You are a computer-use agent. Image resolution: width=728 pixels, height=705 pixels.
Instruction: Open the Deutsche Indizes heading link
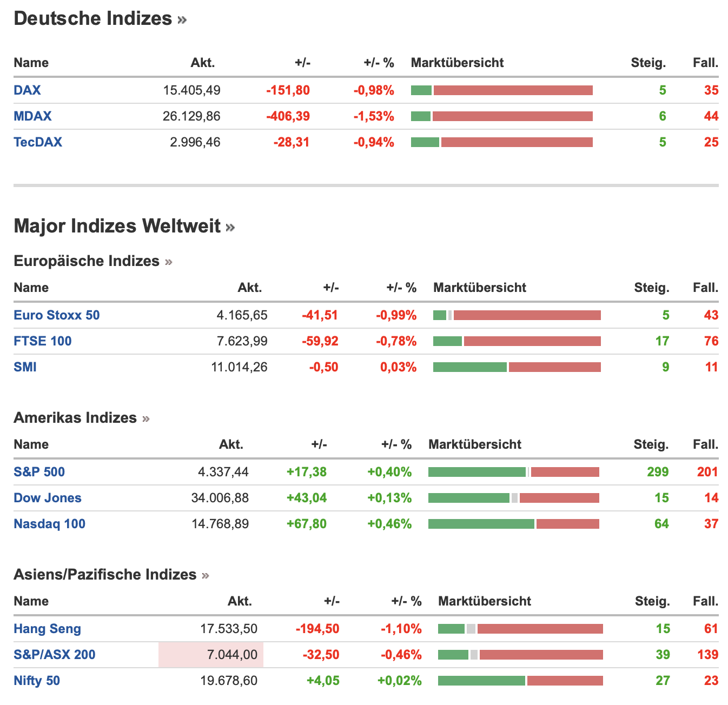tap(92, 19)
